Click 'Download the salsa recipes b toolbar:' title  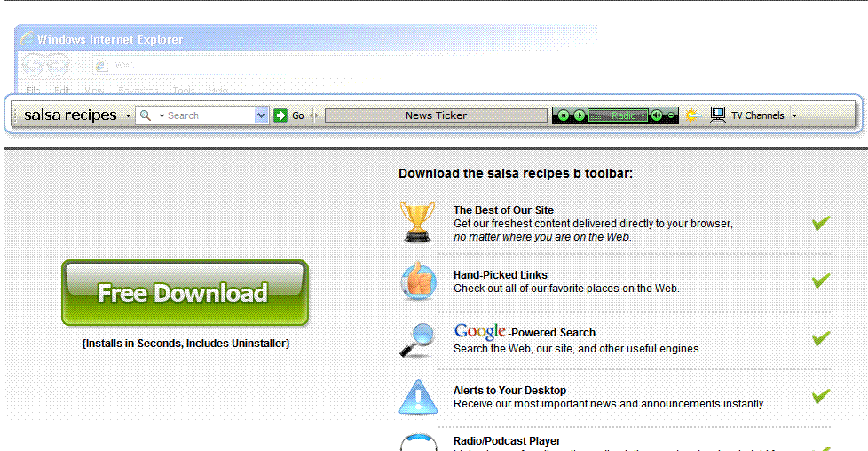(516, 173)
